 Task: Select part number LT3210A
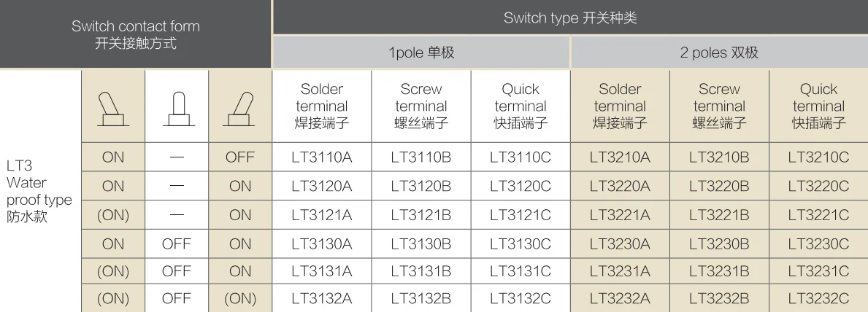point(620,157)
